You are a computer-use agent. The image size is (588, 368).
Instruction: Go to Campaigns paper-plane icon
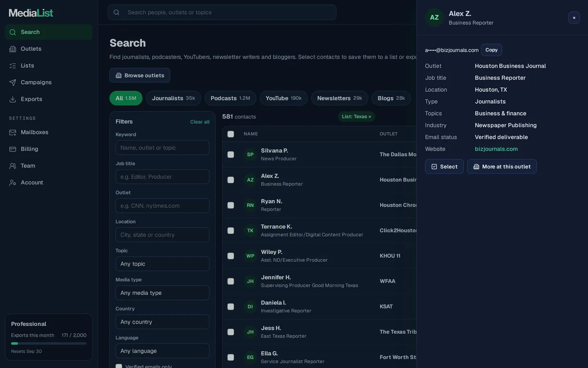[x=13, y=83]
